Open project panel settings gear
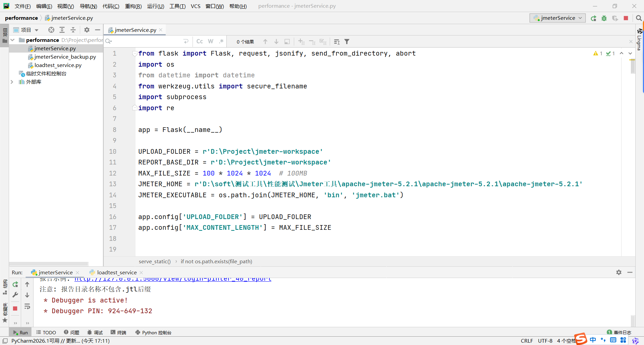 87,30
